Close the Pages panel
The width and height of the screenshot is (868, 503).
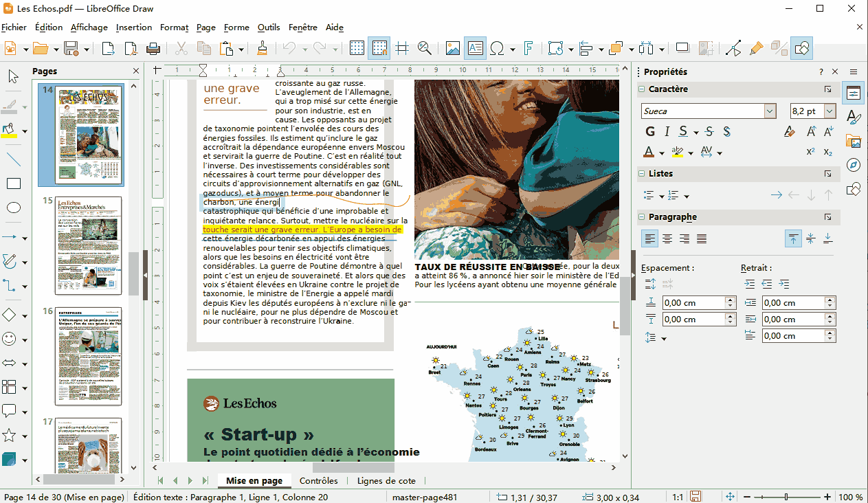click(x=135, y=71)
